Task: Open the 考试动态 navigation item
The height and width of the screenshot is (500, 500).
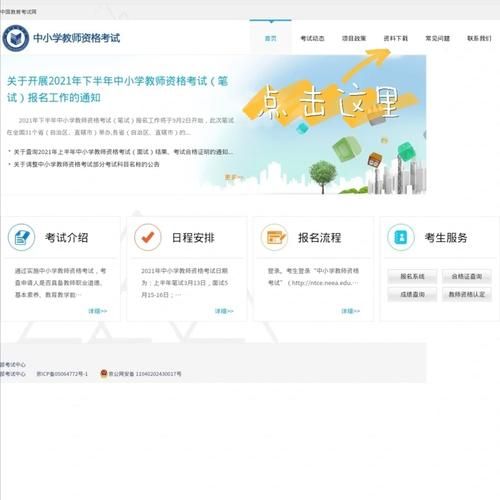Action: tap(312, 38)
